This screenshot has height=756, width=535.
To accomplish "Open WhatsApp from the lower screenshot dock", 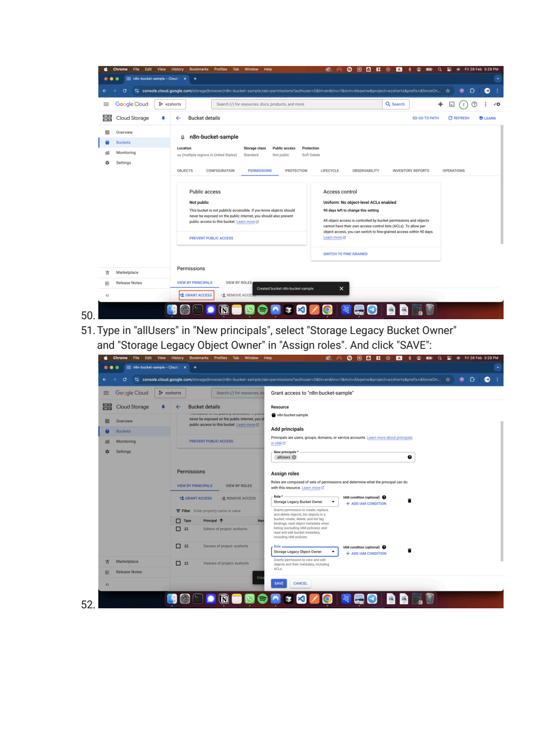I will coord(250,599).
